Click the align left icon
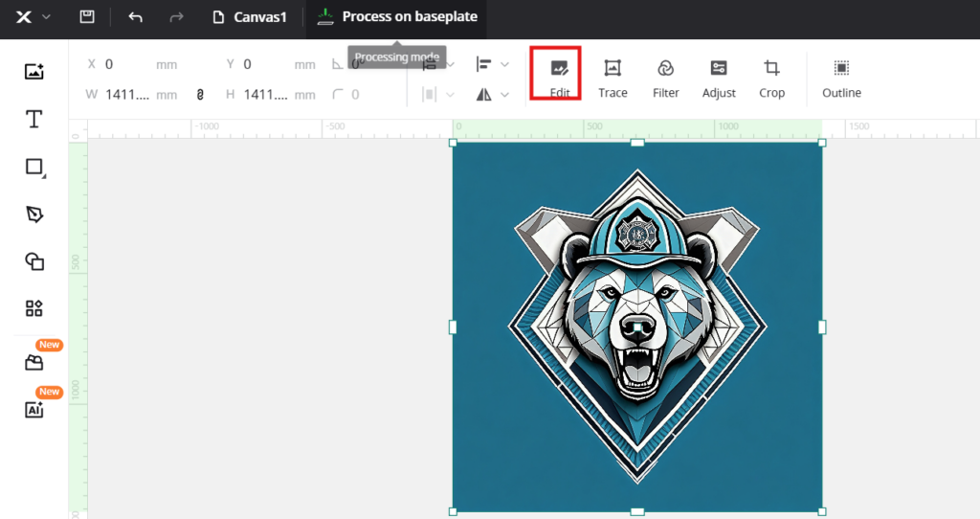The image size is (980, 519). (483, 64)
